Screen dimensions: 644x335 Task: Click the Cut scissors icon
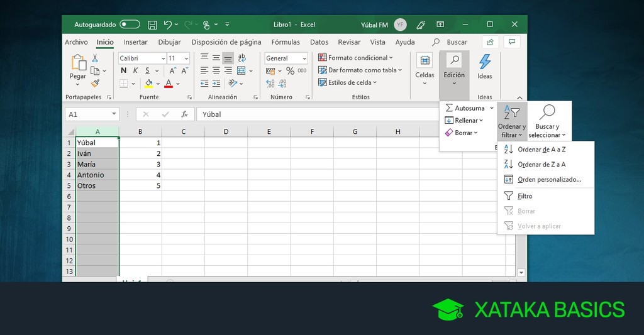tap(95, 58)
